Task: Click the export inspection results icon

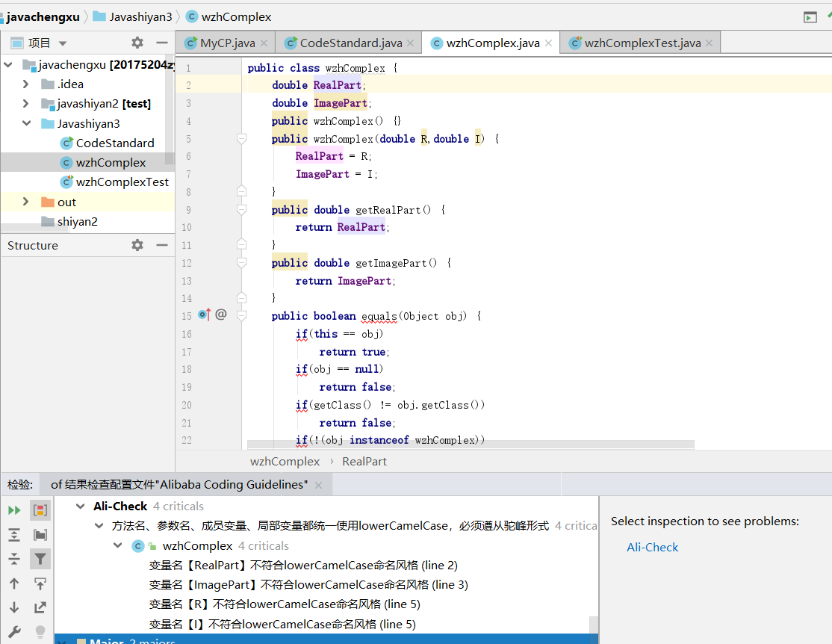Action: pos(40,607)
